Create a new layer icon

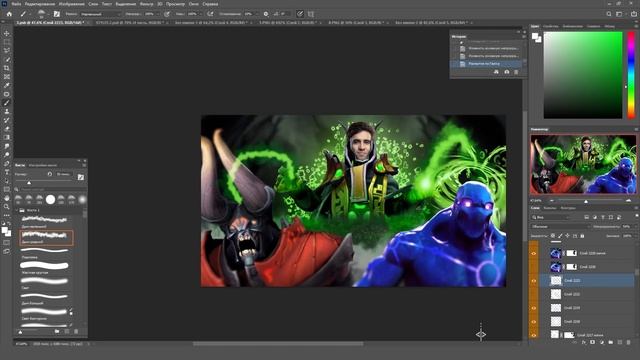pyautogui.click(x=620, y=342)
